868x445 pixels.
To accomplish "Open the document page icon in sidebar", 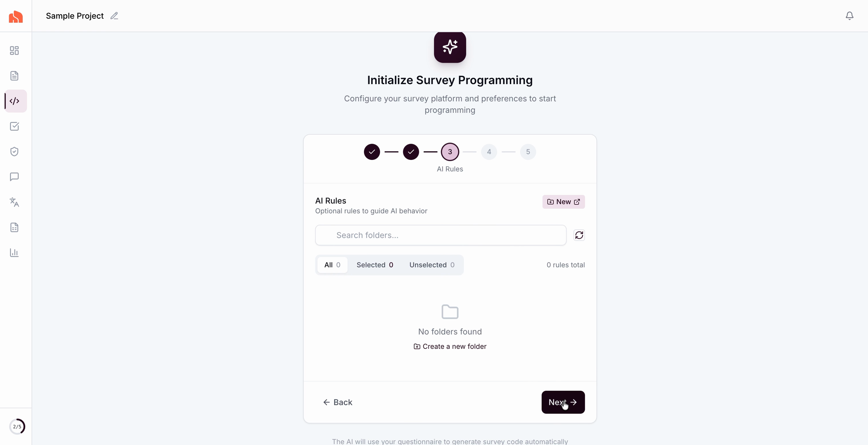I will click(x=14, y=76).
